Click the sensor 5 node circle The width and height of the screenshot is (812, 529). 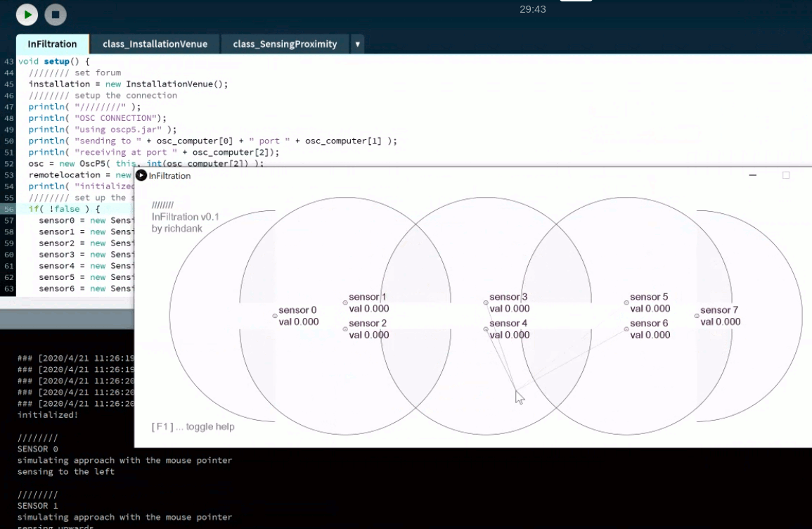click(x=626, y=302)
